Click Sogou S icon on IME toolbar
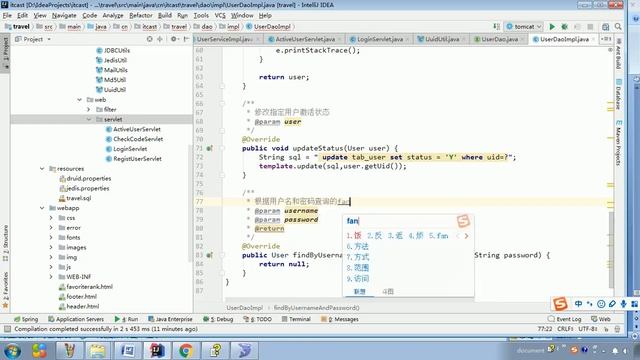The height and width of the screenshot is (360, 640). (x=560, y=304)
